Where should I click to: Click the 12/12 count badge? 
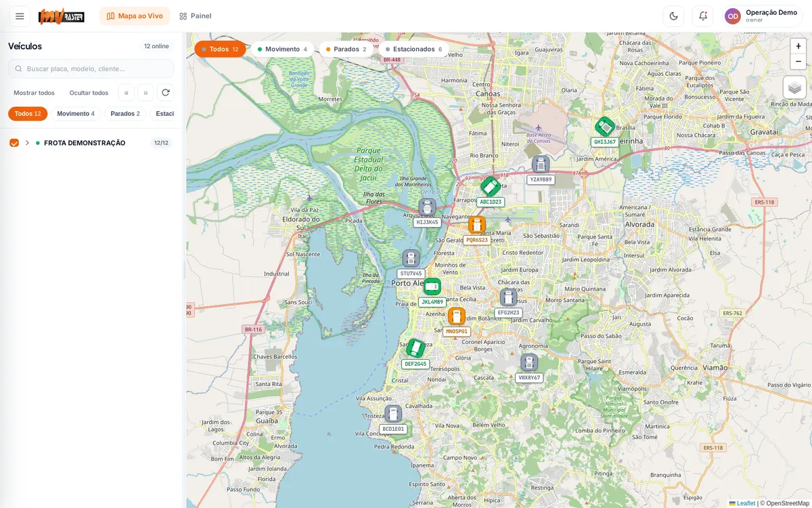[x=161, y=143]
